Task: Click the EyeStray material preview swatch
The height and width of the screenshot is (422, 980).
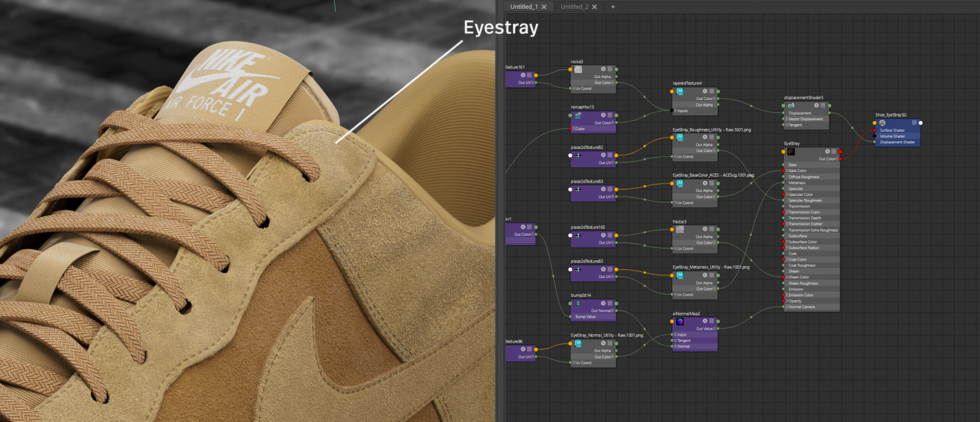Action: [791, 152]
